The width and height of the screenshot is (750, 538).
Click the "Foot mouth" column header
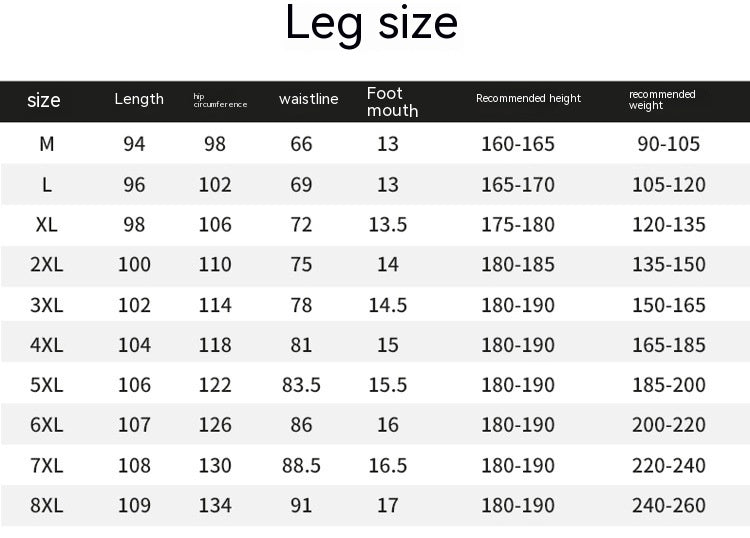(392, 101)
